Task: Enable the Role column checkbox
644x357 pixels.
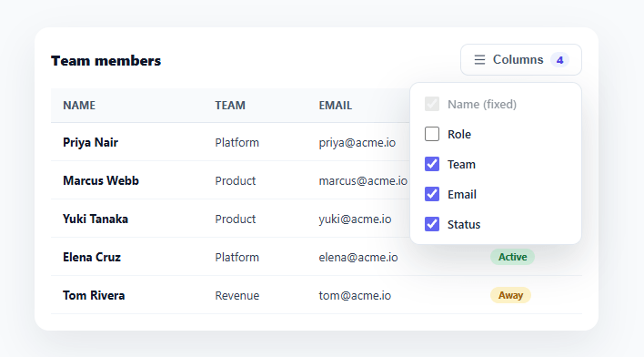Action: [x=432, y=134]
